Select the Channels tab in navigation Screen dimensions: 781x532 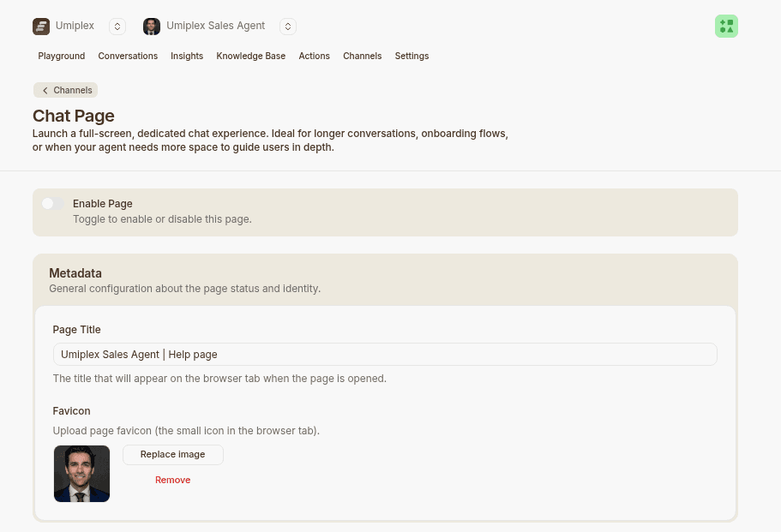363,56
